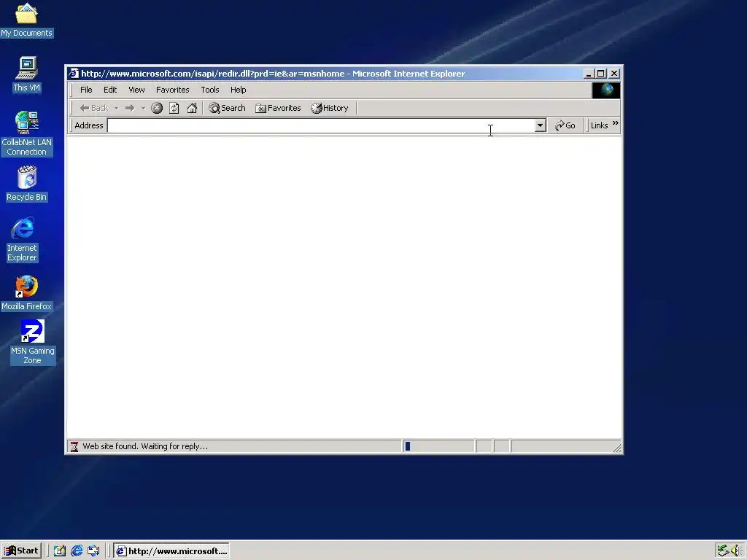Click the Forward arrow button
Viewport: 747px width, 560px height.
coord(130,108)
